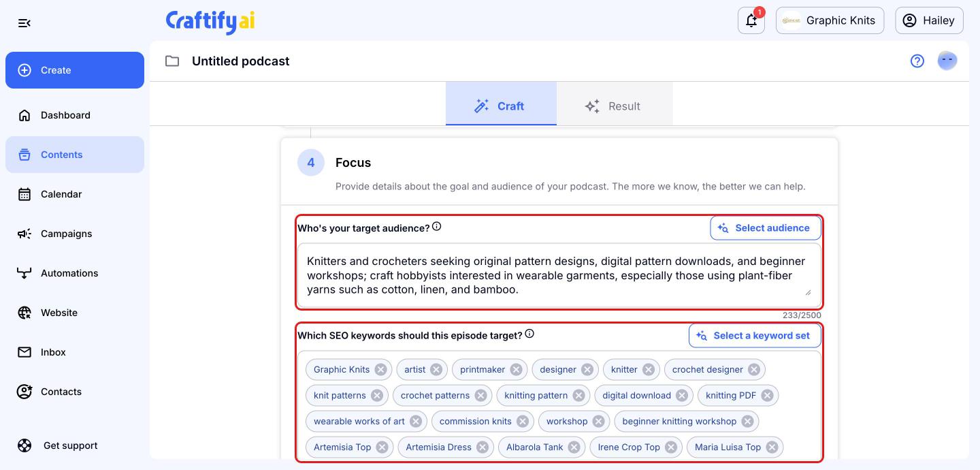The image size is (980, 470).
Task: Remove the crochet designer keyword
Action: click(x=754, y=370)
